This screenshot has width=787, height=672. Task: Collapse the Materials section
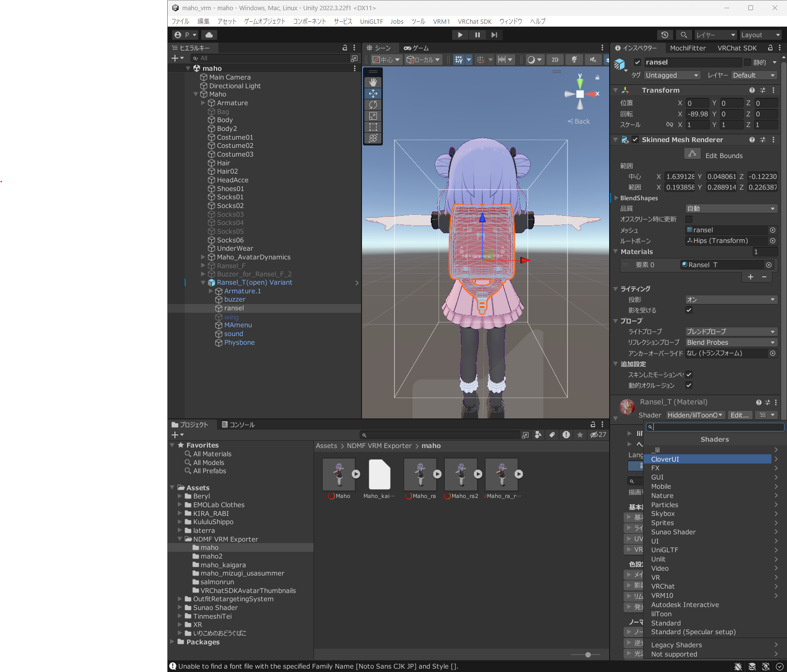click(616, 252)
